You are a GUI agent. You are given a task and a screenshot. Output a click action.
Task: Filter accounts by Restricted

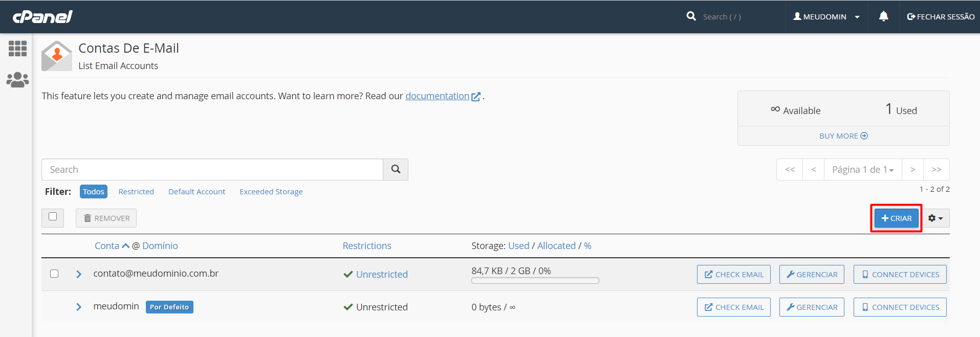click(x=136, y=192)
